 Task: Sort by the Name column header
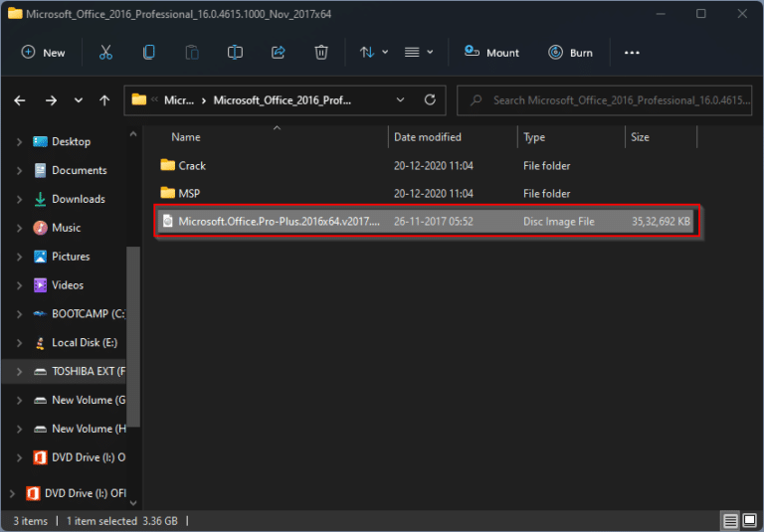click(186, 137)
